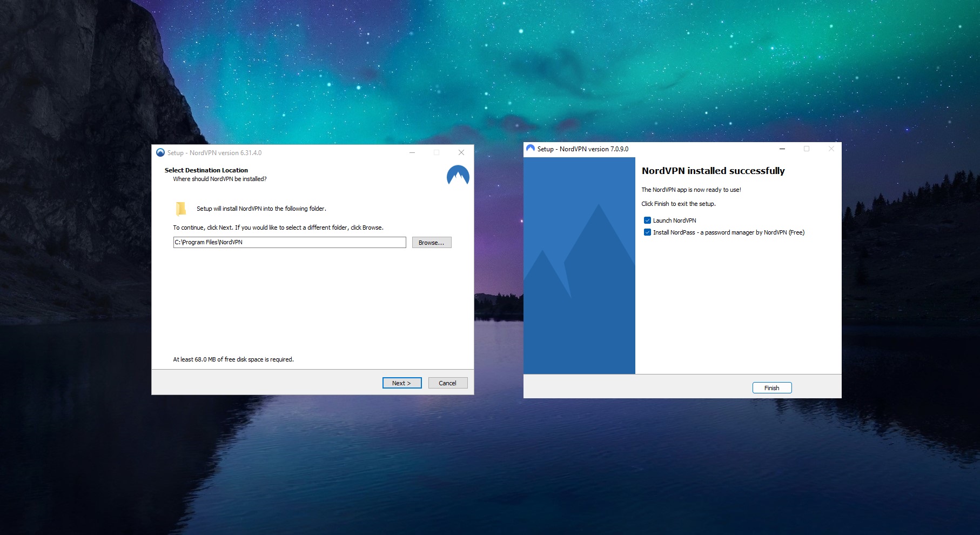The height and width of the screenshot is (535, 980).
Task: Open Browse folder dialog
Action: tap(431, 243)
